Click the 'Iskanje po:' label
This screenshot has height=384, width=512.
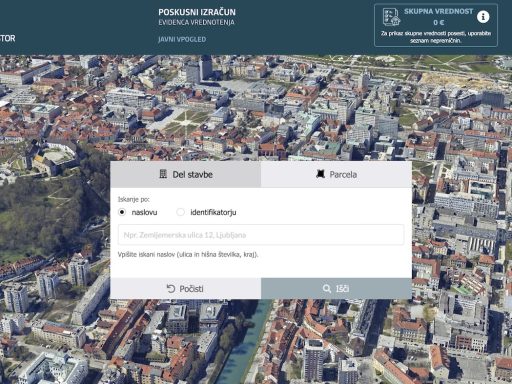(134, 199)
